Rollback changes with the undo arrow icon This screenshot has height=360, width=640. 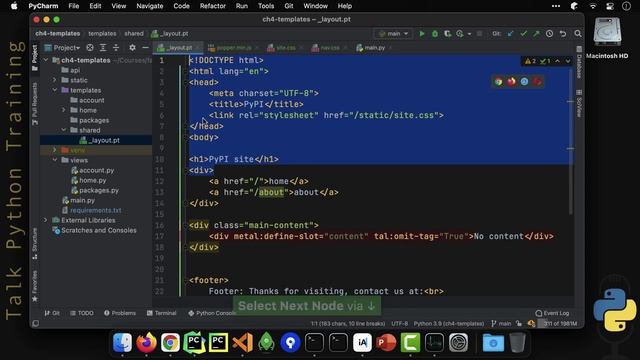[563, 34]
